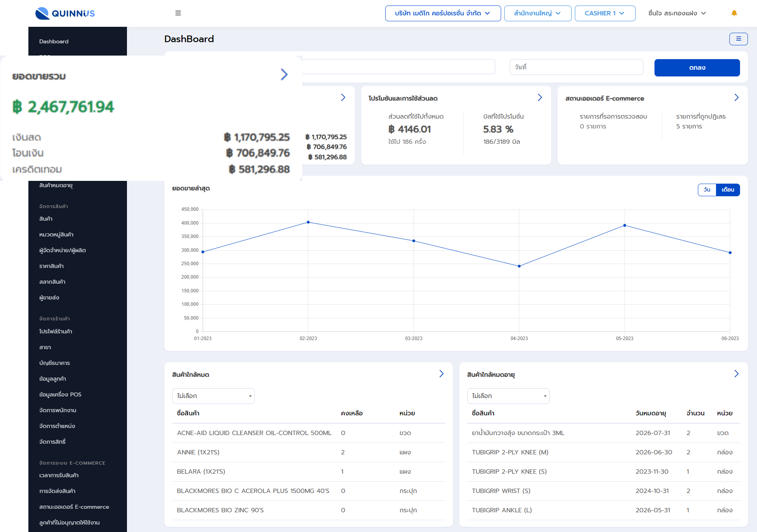This screenshot has height=532, width=757.
Task: Expand the company selector dropdown
Action: [x=443, y=13]
